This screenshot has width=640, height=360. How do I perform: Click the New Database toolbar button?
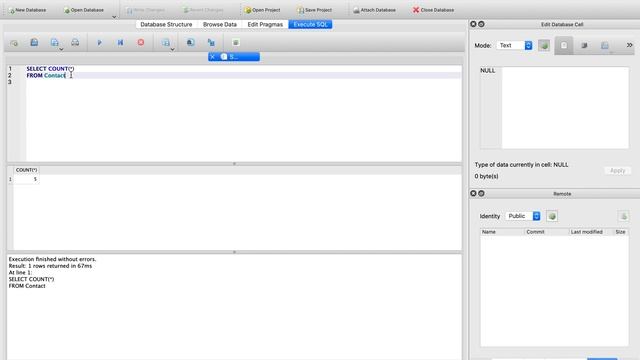(27, 10)
